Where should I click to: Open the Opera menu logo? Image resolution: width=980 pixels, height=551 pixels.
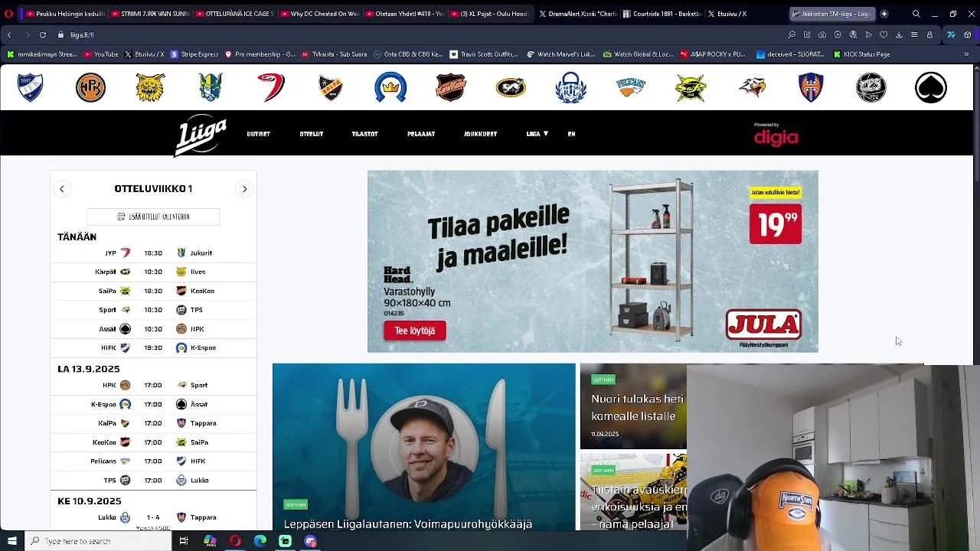click(8, 14)
